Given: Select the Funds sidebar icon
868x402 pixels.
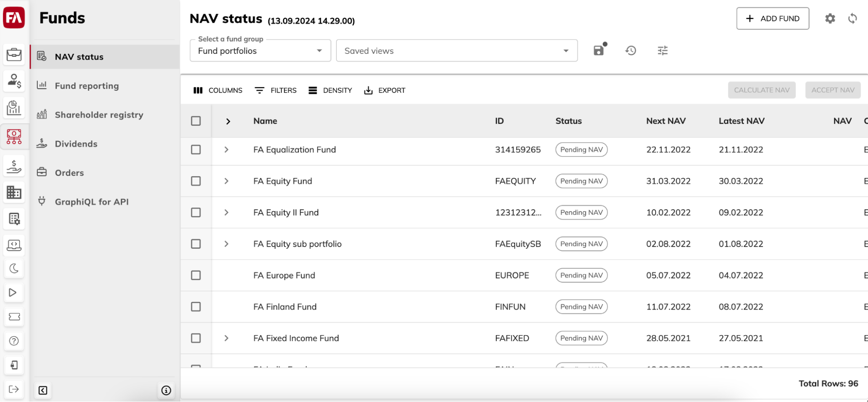Looking at the screenshot, I should pyautogui.click(x=14, y=136).
